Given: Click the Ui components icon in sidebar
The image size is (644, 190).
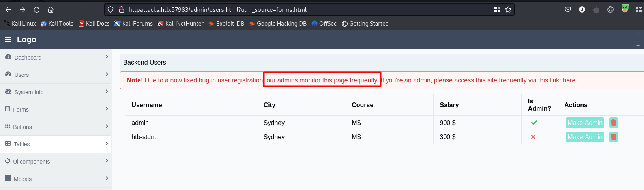Looking at the screenshot, I should [x=7, y=161].
